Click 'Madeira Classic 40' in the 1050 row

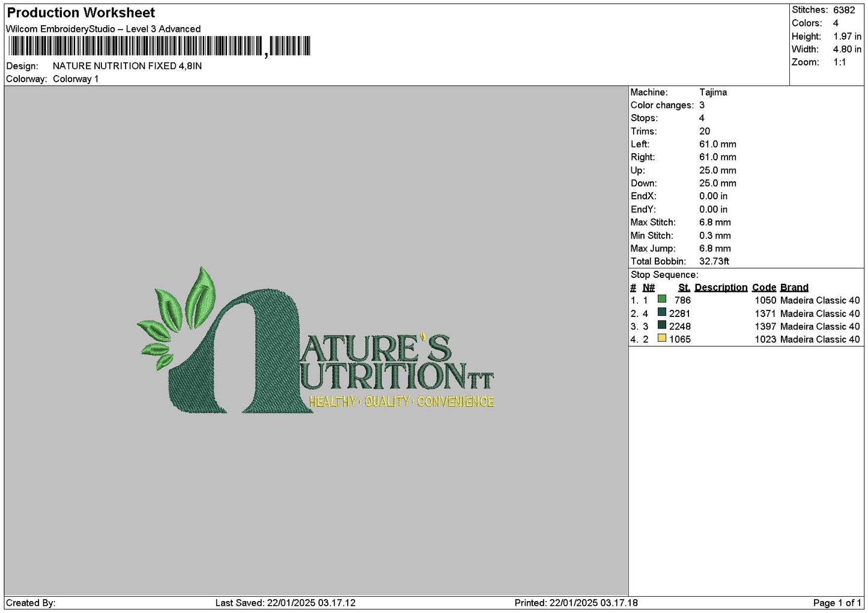point(820,300)
